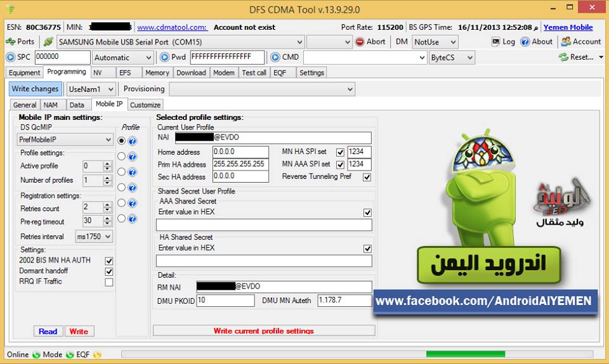This screenshot has width=609, height=364.
Task: Click the red Write button
Action: 79,332
